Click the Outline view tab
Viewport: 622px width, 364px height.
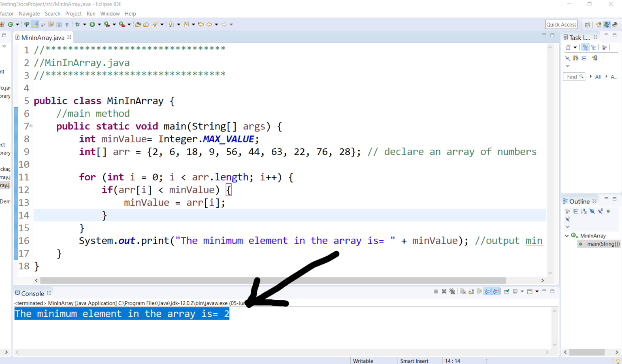[x=579, y=201]
